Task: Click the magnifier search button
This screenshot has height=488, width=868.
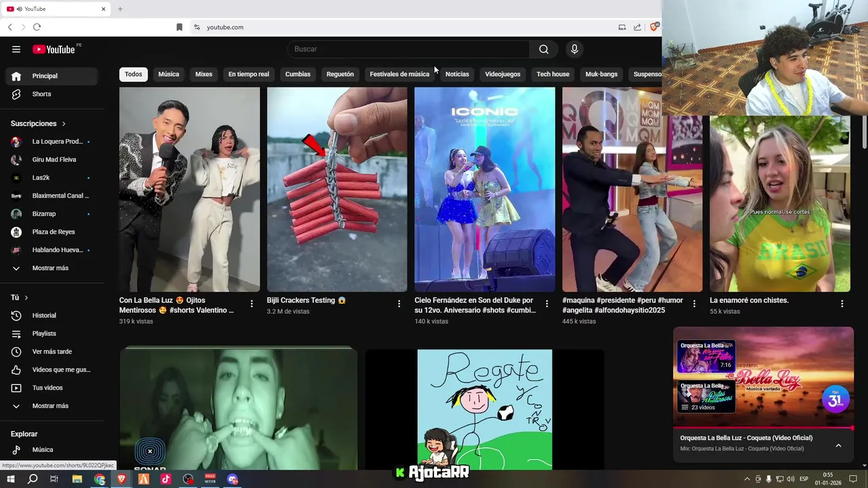Action: [544, 49]
